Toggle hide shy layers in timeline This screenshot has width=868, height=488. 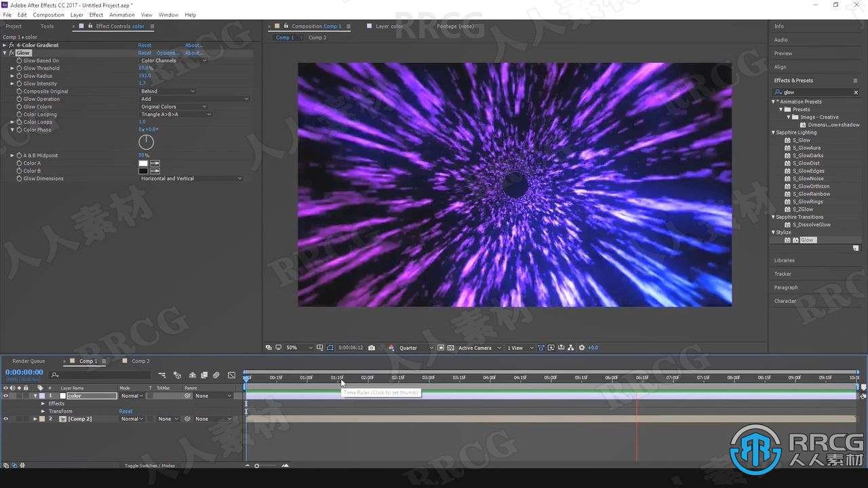(x=193, y=375)
